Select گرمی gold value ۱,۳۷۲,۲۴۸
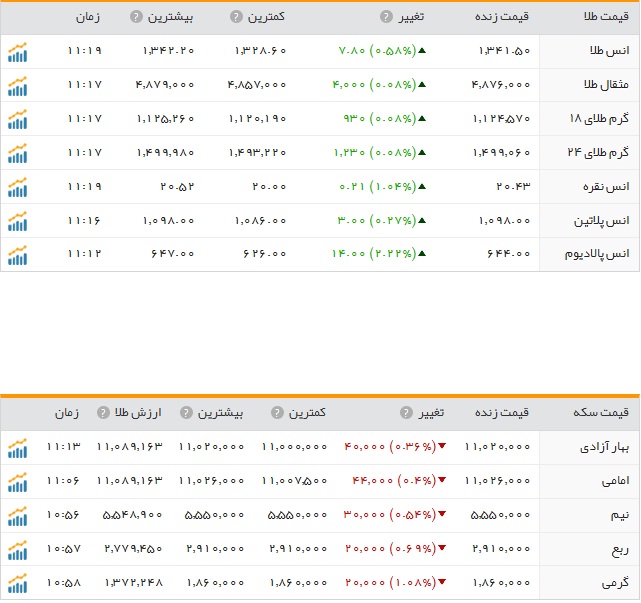Image resolution: width=641 pixels, height=603 pixels. [134, 583]
